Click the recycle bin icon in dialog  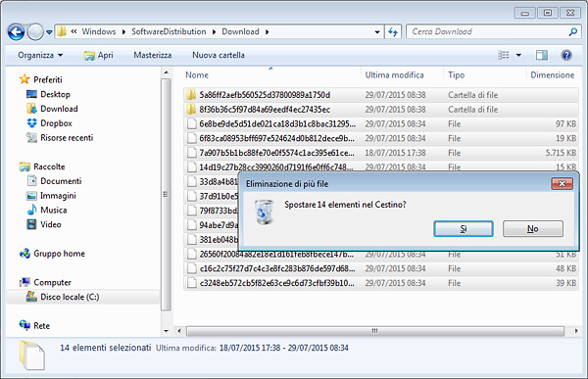(265, 213)
